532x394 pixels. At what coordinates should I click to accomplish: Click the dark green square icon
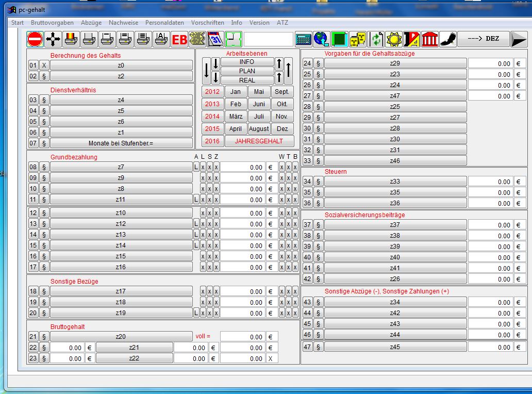(339, 39)
